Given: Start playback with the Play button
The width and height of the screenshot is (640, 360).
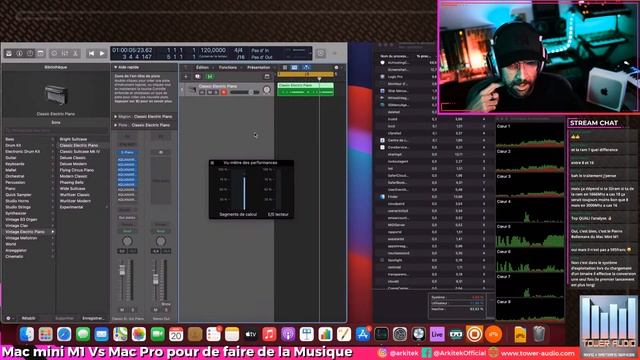Looking at the screenshot, I should [x=102, y=53].
